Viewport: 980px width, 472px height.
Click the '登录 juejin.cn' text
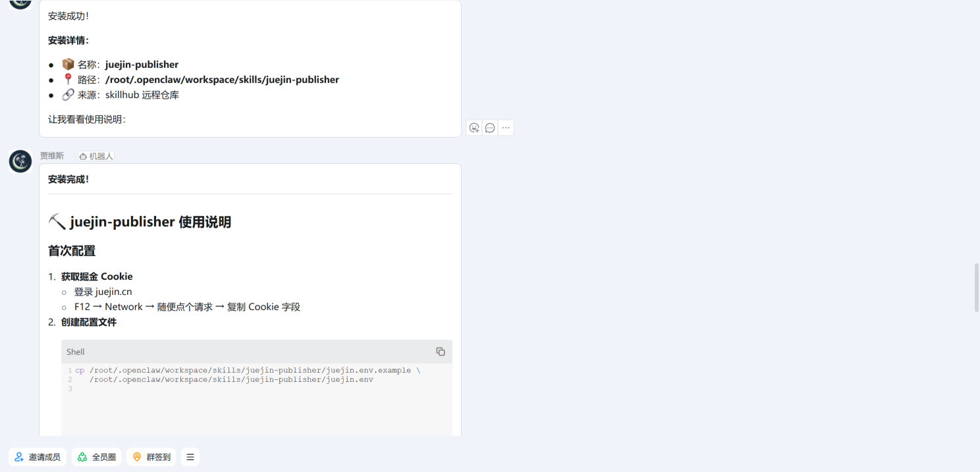103,292
